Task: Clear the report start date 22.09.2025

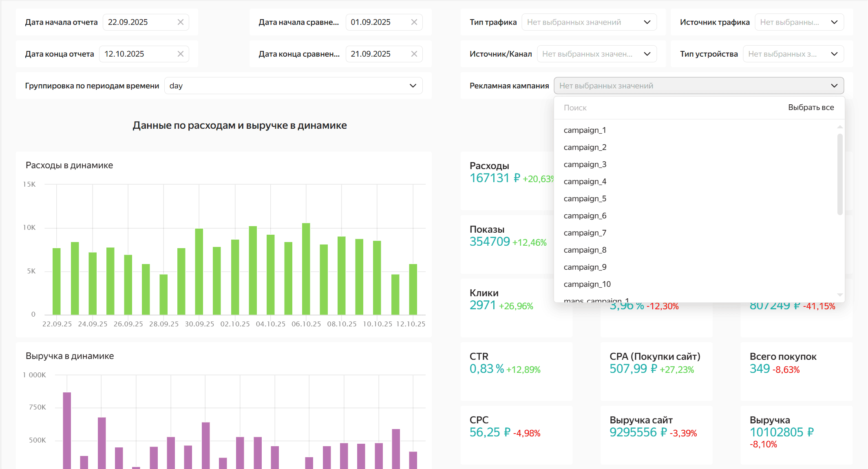Action: click(181, 22)
